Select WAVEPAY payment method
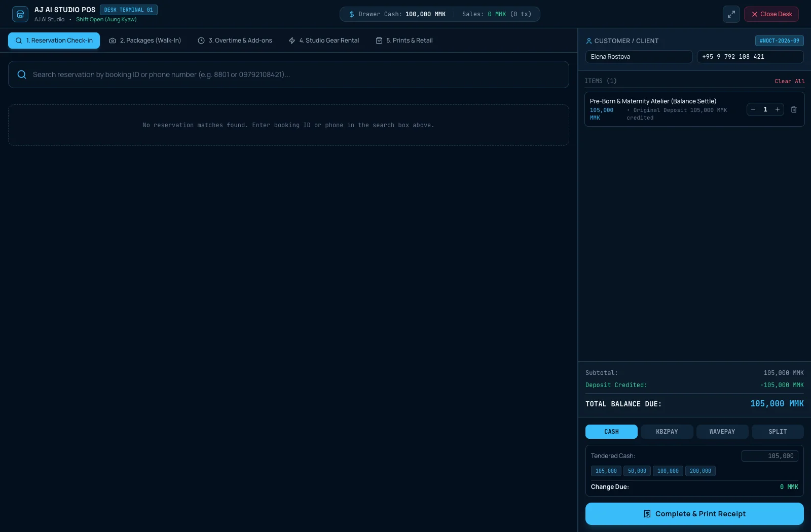 [722, 432]
